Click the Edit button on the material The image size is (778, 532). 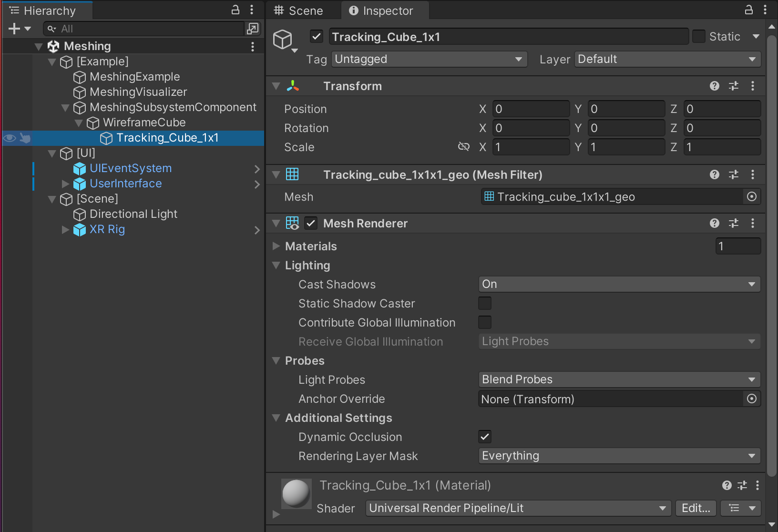point(696,508)
